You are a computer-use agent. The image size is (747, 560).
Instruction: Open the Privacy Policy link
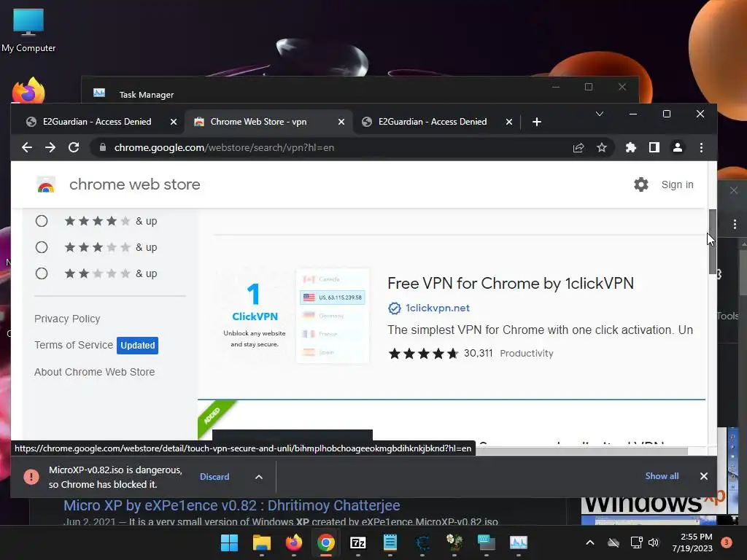pos(67,319)
